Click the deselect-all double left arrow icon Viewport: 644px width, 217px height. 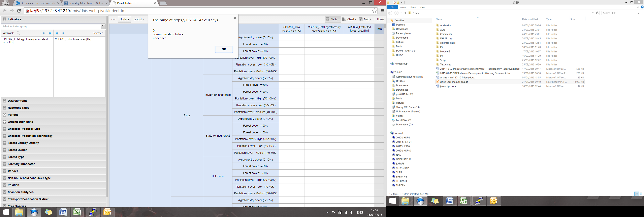click(57, 33)
